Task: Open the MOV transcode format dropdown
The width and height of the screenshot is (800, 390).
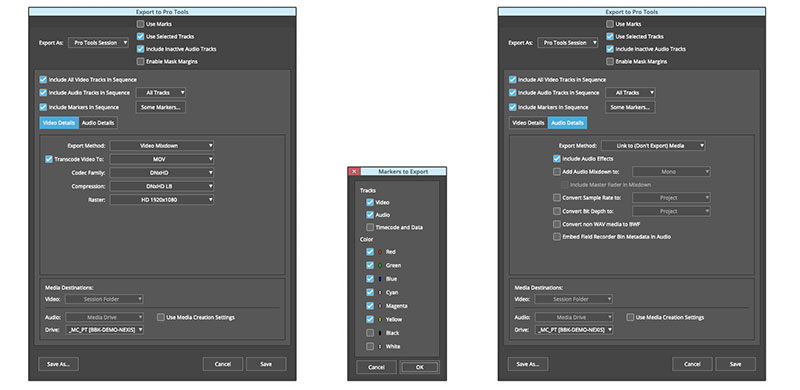Action: coord(162,159)
